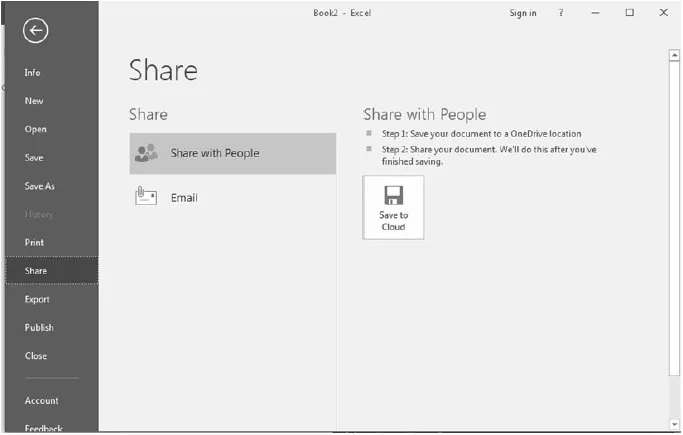The width and height of the screenshot is (683, 435).
Task: Minimize the Excel window
Action: [x=596, y=13]
